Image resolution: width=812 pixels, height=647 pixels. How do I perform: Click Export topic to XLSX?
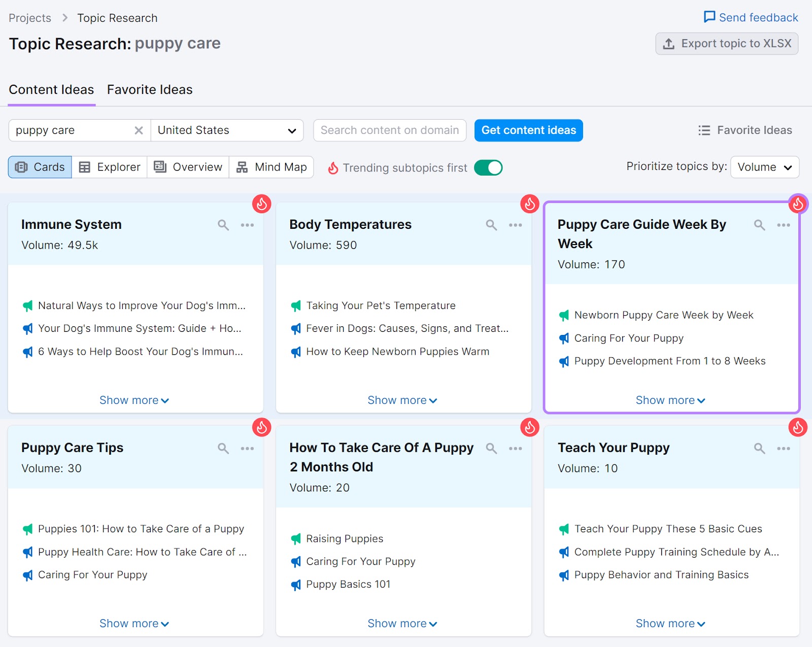click(726, 43)
